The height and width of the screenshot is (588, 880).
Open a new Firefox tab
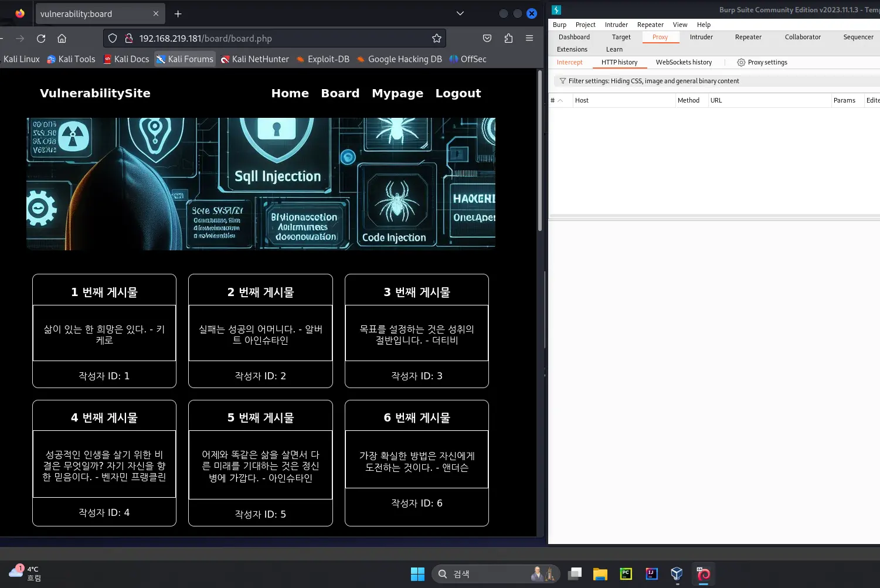[x=178, y=14]
